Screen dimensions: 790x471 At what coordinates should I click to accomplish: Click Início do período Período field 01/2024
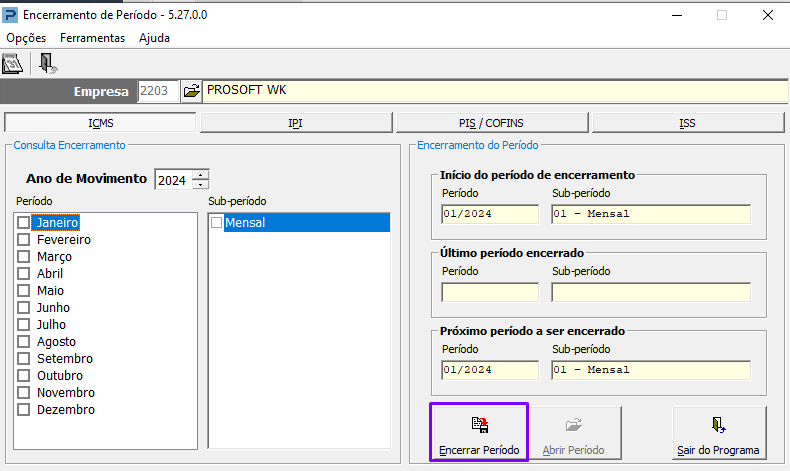pos(490,214)
